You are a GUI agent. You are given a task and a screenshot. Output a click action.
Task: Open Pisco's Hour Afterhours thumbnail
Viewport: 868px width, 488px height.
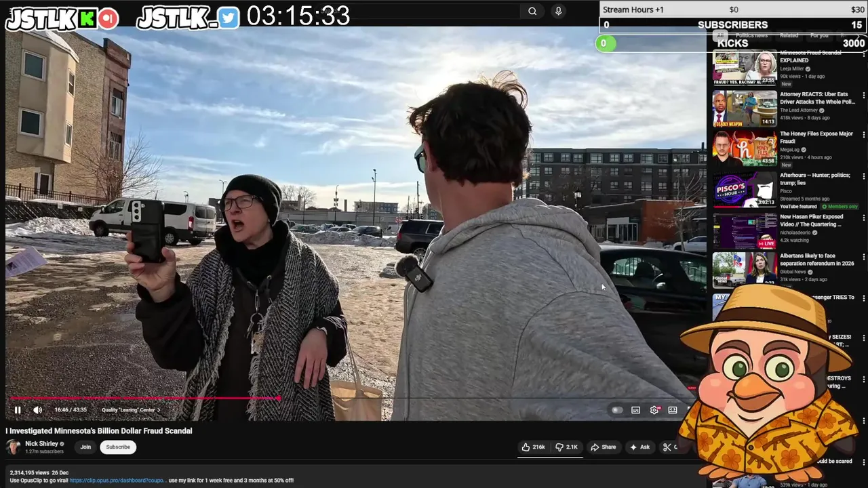pyautogui.click(x=745, y=190)
